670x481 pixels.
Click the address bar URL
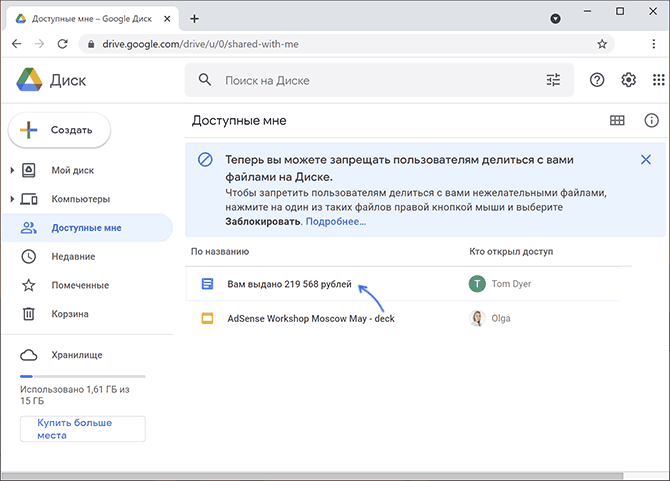[200, 44]
